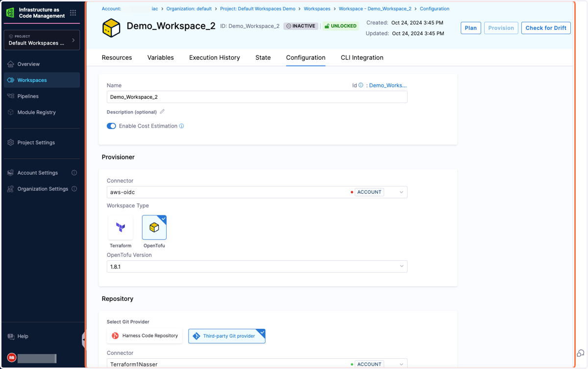This screenshot has width=588, height=369.
Task: Click Project: Default Workspaces Demo breadcrumb
Action: coord(258,9)
